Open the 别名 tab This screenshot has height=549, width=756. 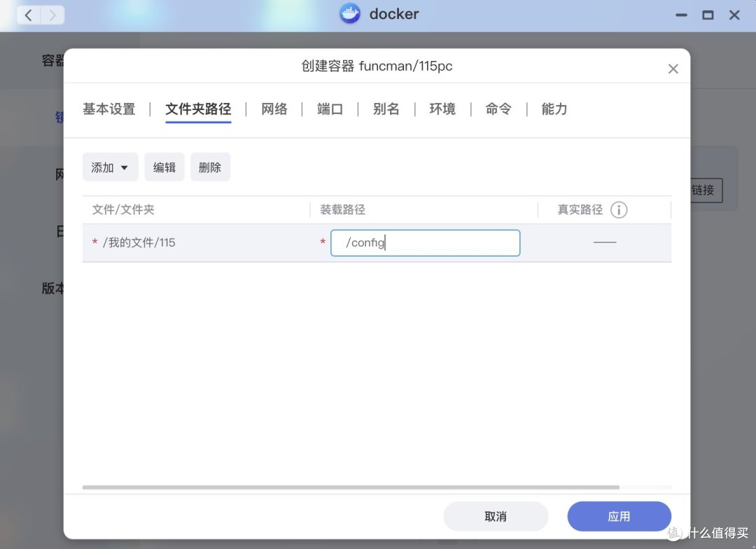tap(386, 109)
